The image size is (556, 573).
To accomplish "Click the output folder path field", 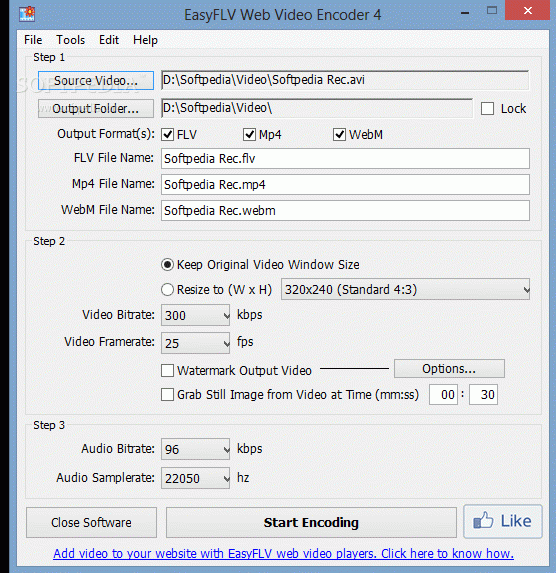I will tap(317, 108).
